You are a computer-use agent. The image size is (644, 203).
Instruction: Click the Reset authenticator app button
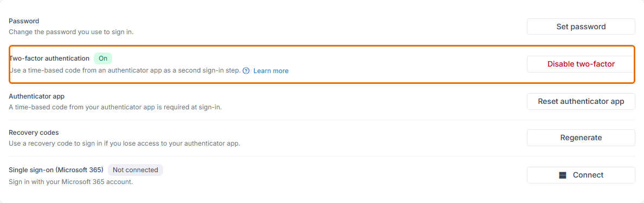click(x=581, y=101)
